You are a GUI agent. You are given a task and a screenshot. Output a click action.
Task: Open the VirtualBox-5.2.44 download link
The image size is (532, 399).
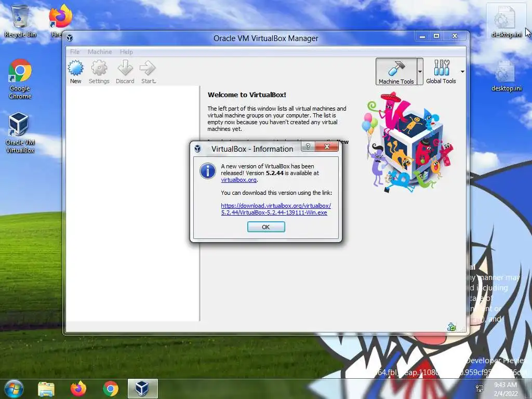276,209
